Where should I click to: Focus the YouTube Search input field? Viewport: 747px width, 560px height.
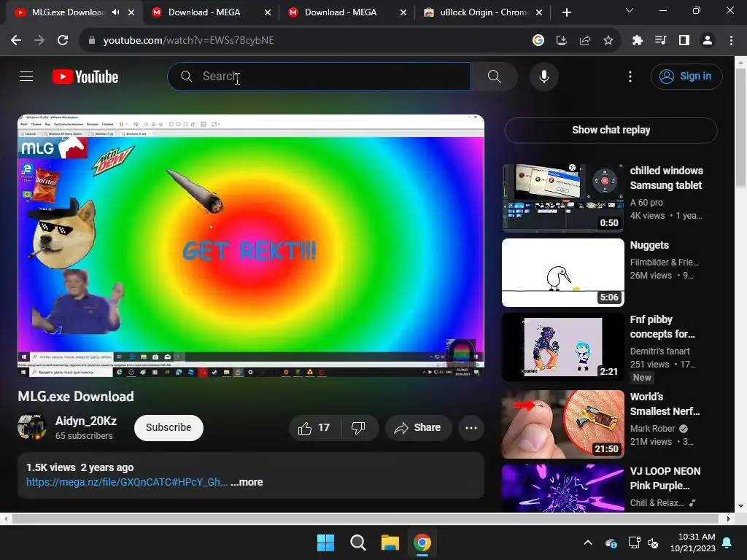320,76
